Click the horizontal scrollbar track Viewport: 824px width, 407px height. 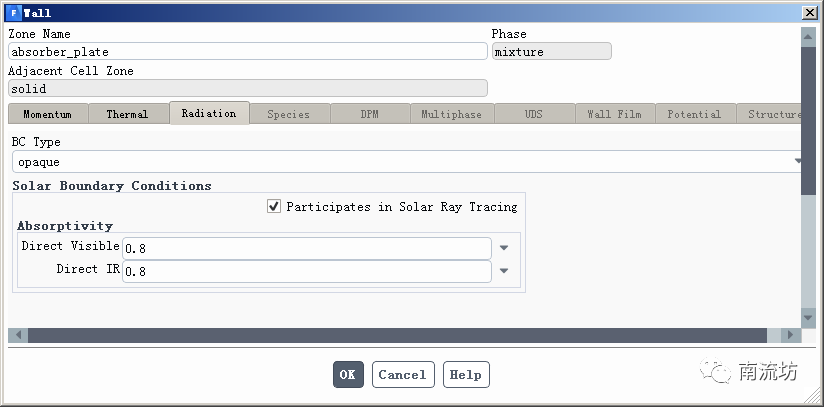coord(400,336)
